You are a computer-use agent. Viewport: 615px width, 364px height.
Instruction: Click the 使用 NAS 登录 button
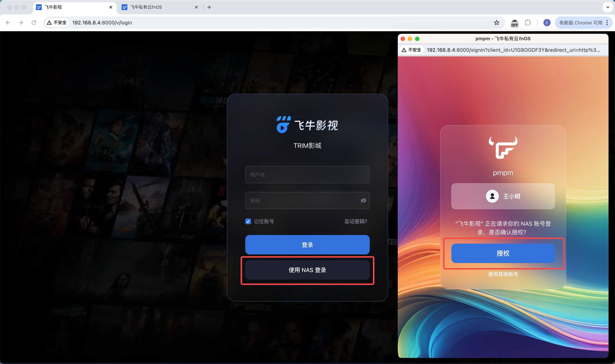[x=307, y=270]
